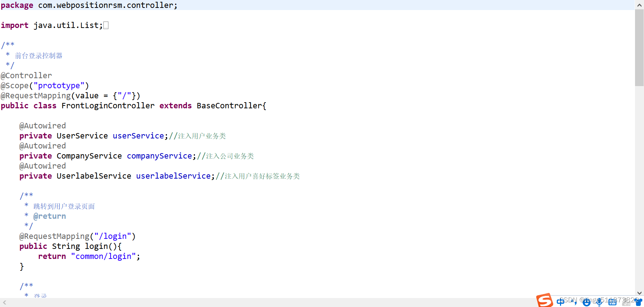The image size is (644, 307).
Task: Click the "UserlabelService" type name
Action: tap(94, 176)
